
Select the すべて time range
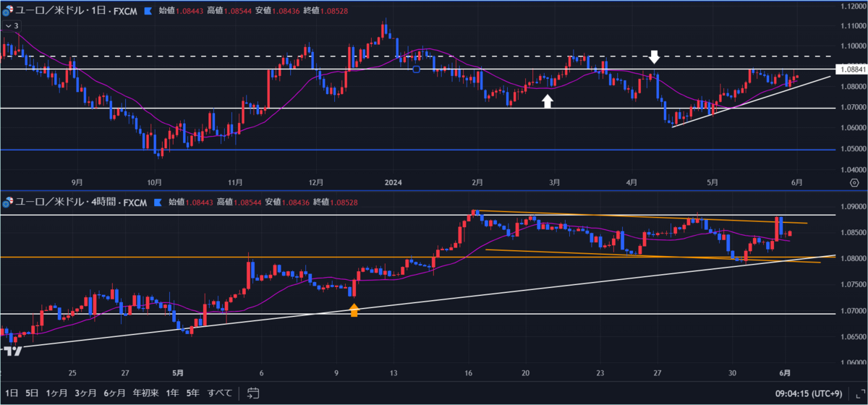[x=220, y=393]
